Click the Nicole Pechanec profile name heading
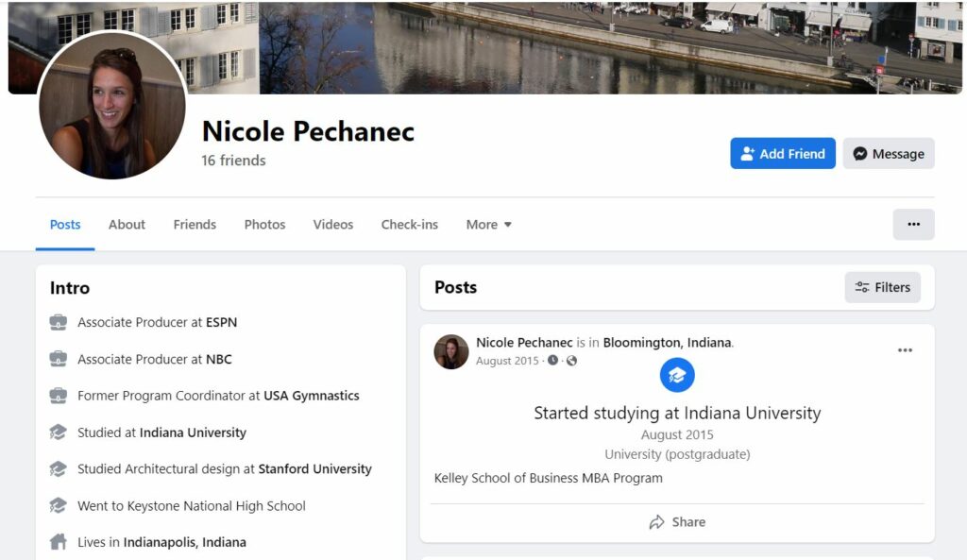Image resolution: width=967 pixels, height=560 pixels. [x=309, y=130]
